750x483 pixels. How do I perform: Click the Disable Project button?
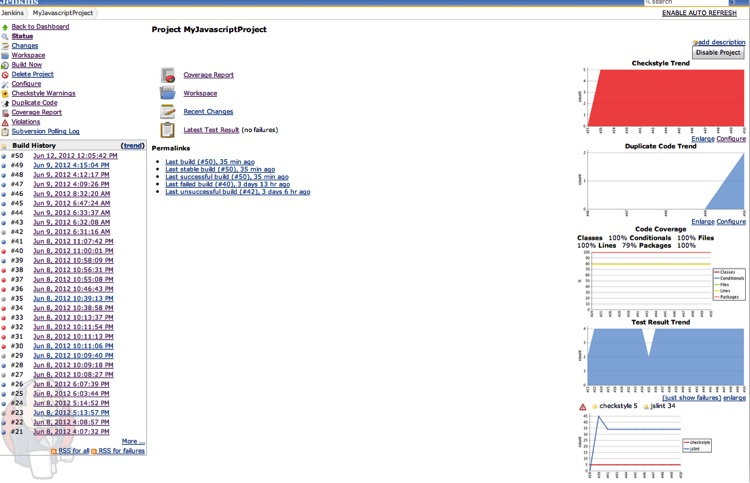(x=718, y=53)
